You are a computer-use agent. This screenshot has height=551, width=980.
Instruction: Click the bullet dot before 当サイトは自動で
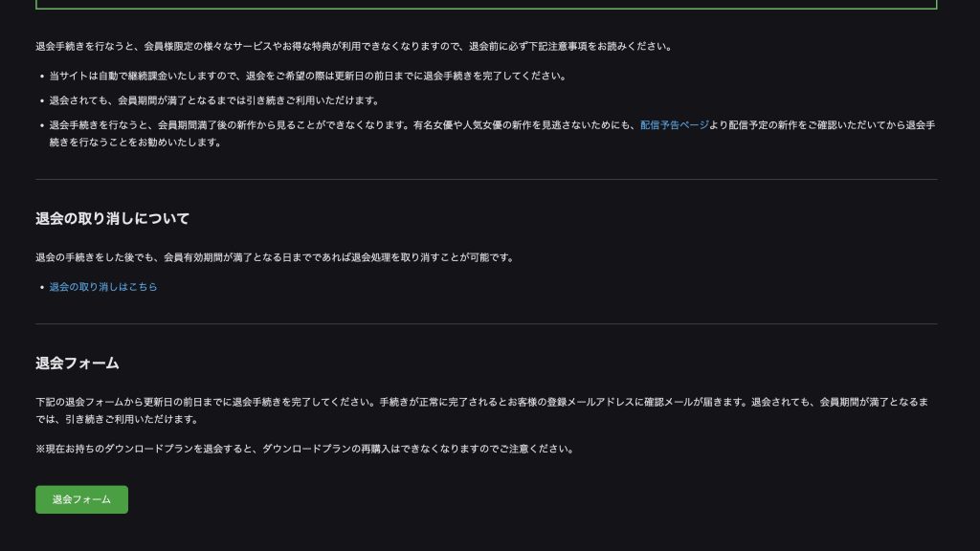tap(41, 77)
